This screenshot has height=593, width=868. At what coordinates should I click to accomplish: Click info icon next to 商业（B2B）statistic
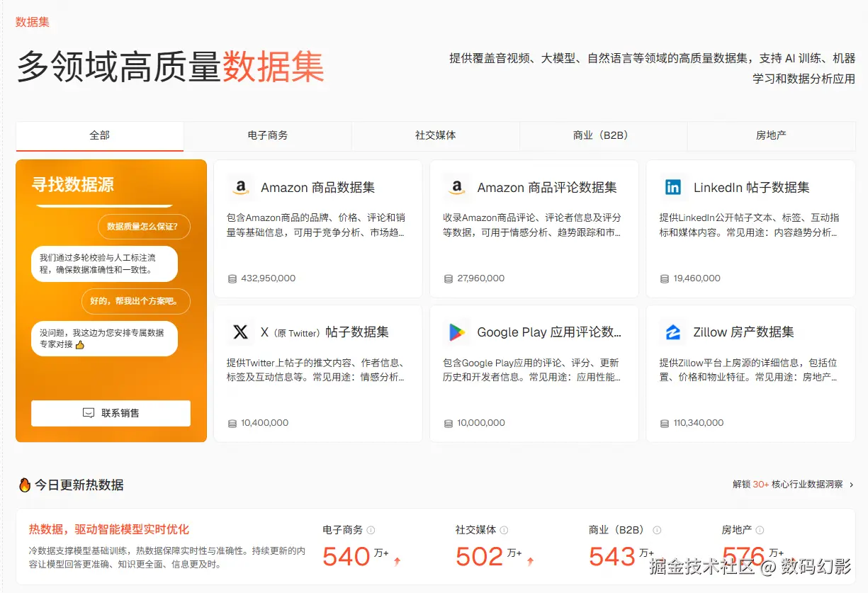tap(657, 530)
